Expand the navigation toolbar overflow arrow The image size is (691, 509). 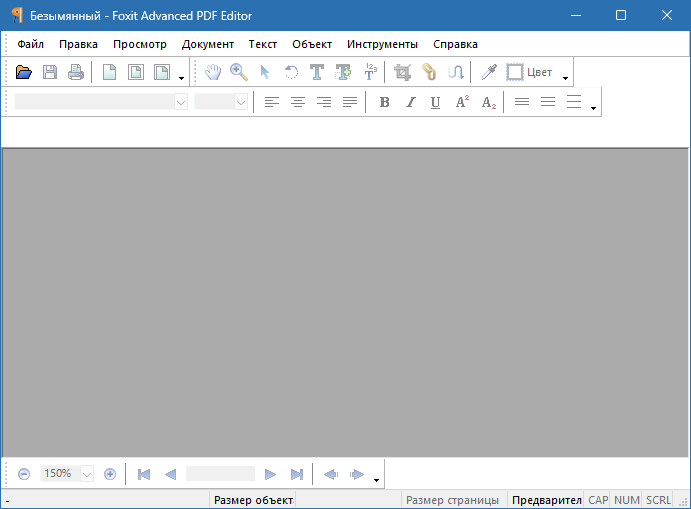click(x=376, y=480)
